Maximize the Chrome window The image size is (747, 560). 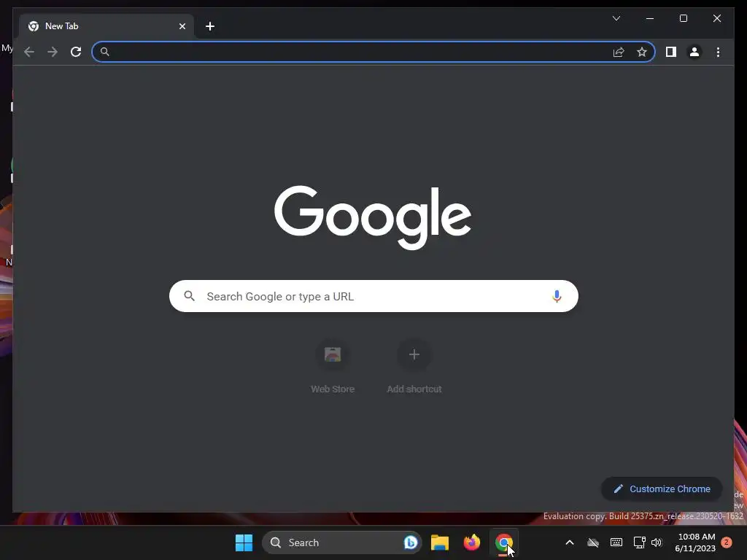tap(683, 18)
